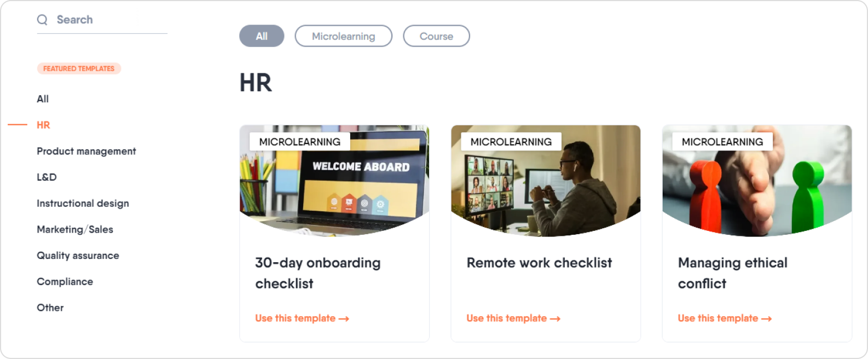This screenshot has width=868, height=359.
Task: Filter templates by Course
Action: pyautogui.click(x=436, y=36)
